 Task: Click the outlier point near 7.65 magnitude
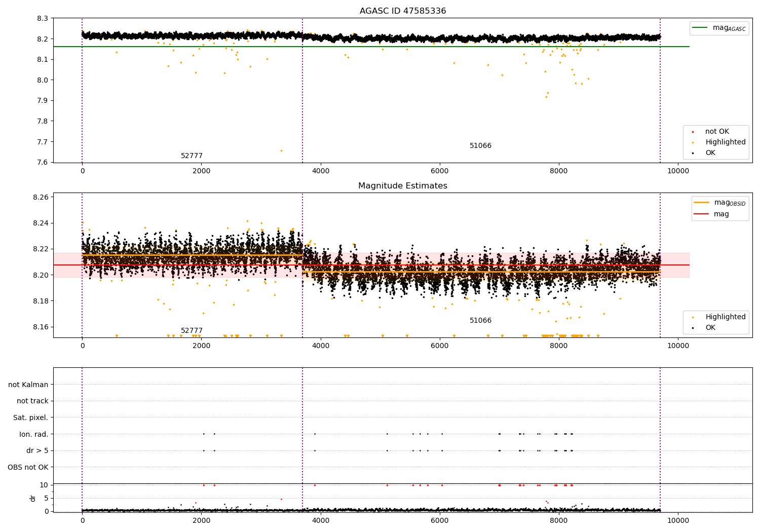point(281,150)
